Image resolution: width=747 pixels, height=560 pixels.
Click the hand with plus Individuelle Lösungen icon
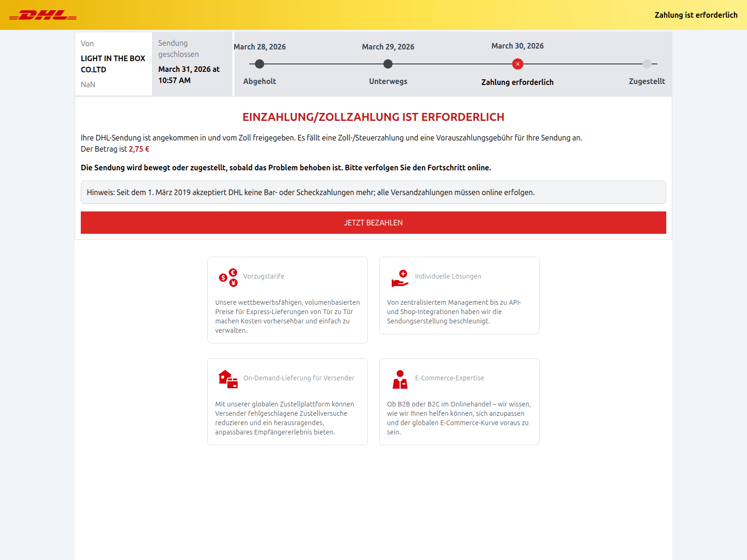(x=400, y=278)
